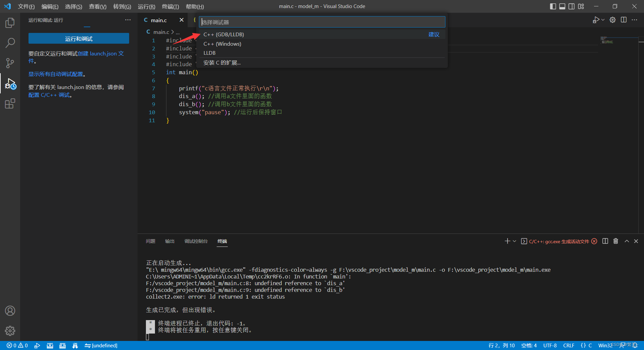Close the main.c editor tab

[181, 20]
